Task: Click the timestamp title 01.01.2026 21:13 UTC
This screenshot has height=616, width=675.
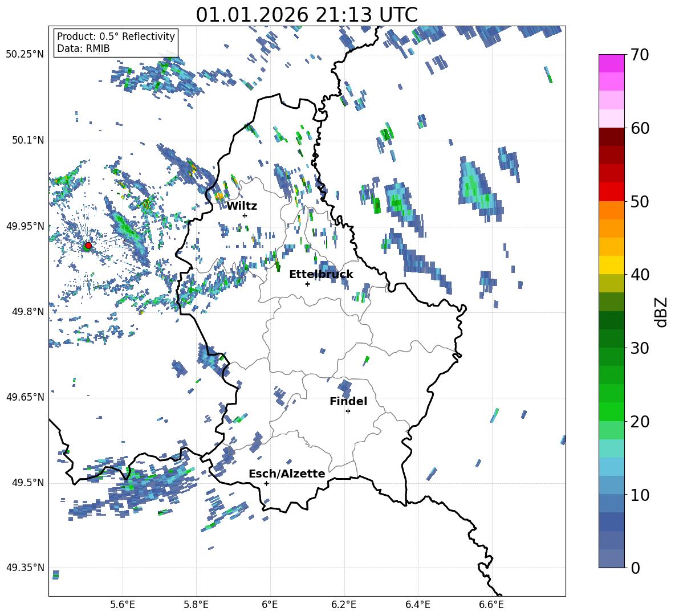Action: (307, 15)
